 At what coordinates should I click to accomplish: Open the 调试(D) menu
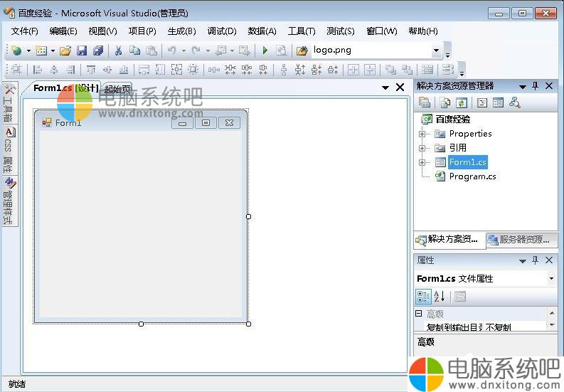click(222, 31)
